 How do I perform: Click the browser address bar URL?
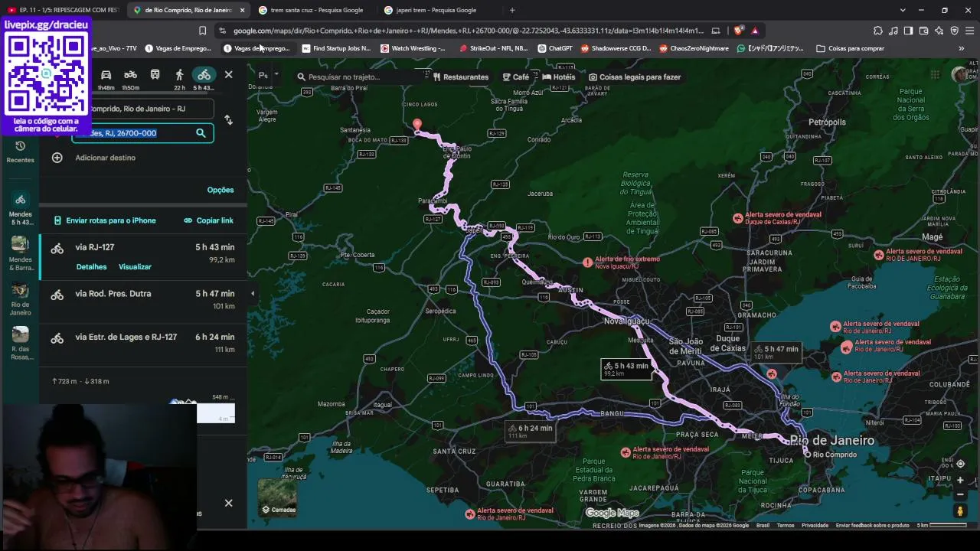click(468, 31)
